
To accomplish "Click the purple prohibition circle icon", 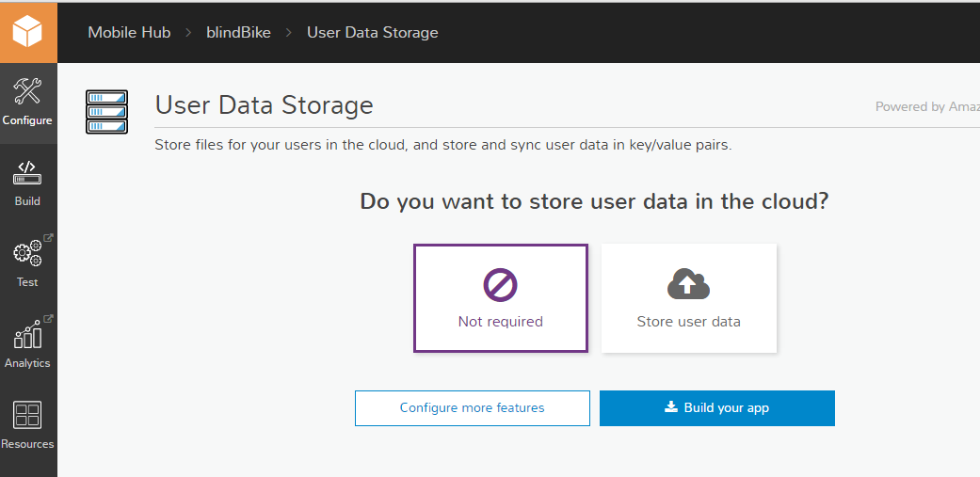I will click(500, 284).
